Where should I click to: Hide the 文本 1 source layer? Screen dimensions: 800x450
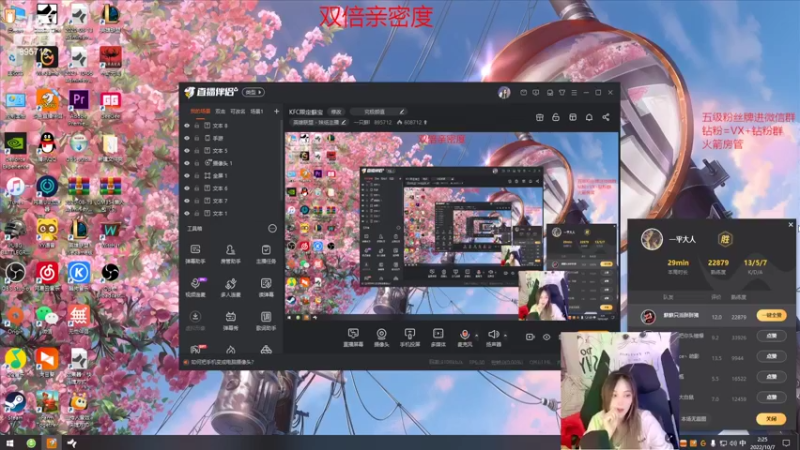point(187,213)
